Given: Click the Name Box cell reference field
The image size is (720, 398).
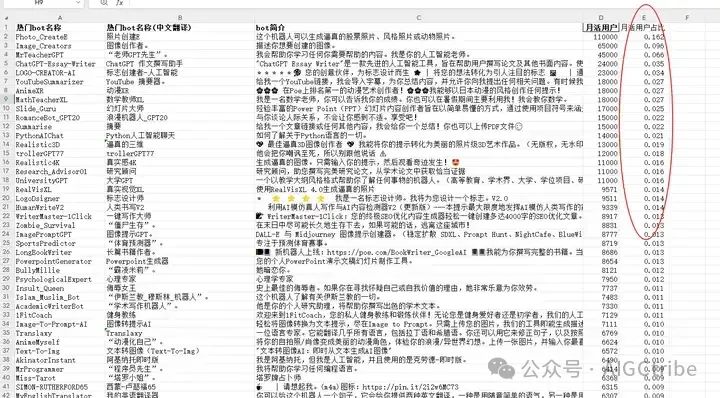Looking at the screenshot, I should pos(39,2).
